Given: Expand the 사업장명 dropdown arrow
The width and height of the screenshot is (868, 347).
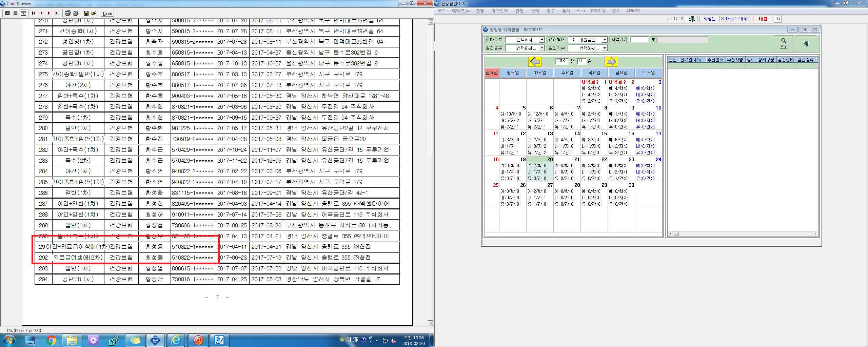Looking at the screenshot, I should [653, 40].
